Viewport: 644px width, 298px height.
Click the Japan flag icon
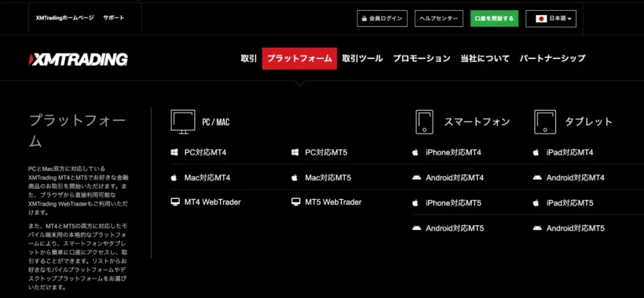click(x=541, y=18)
